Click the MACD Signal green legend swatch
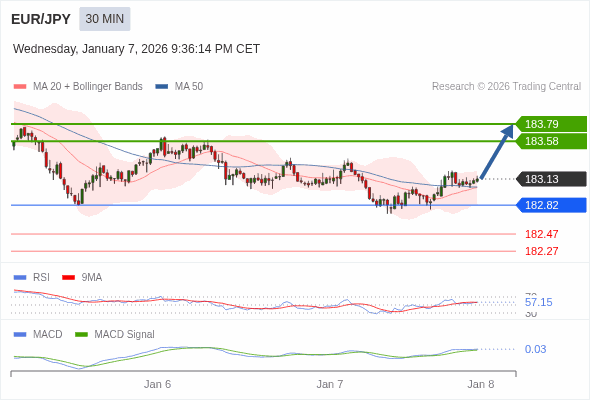The width and height of the screenshot is (590, 400). pos(81,335)
